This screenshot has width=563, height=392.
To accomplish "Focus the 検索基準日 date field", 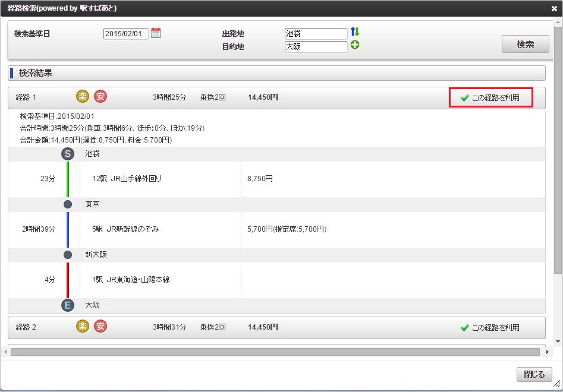I will coord(125,34).
